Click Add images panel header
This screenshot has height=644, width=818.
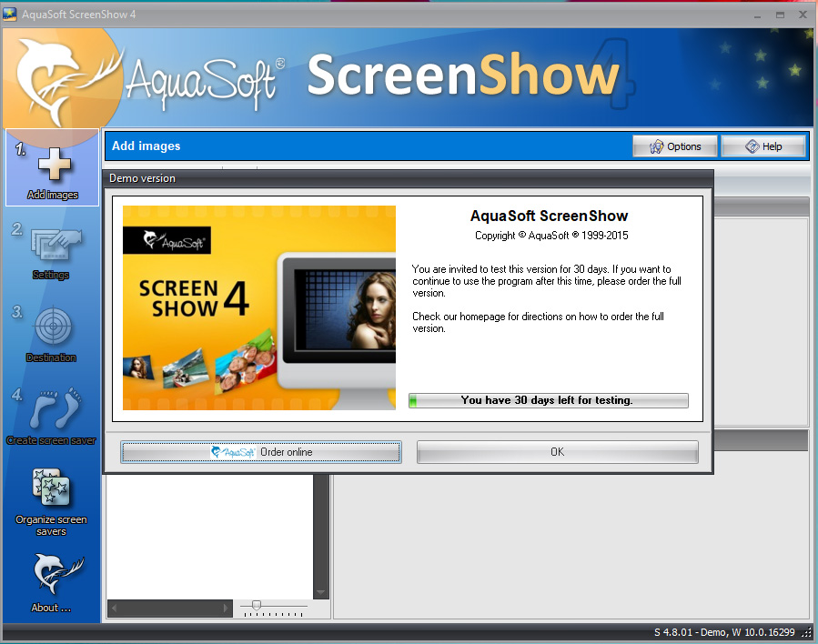click(146, 146)
